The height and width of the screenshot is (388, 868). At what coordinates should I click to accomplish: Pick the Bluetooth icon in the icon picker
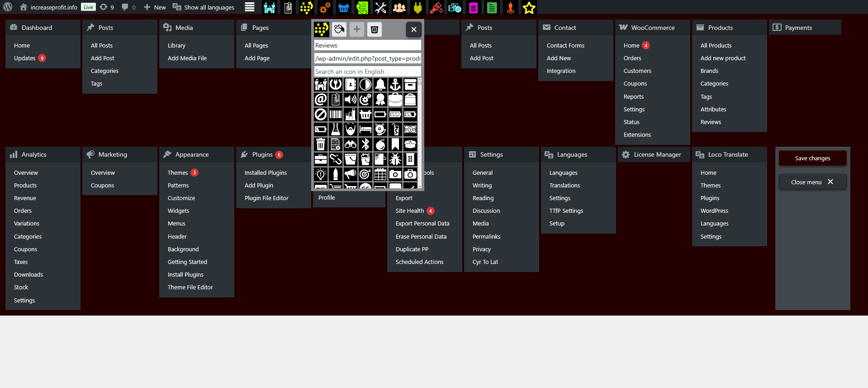tap(365, 144)
